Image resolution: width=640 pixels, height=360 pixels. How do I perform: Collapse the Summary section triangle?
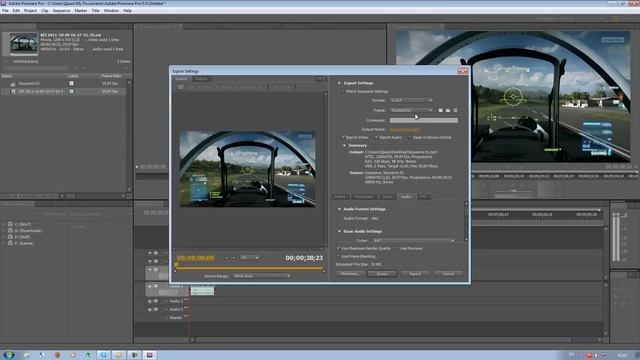point(344,145)
